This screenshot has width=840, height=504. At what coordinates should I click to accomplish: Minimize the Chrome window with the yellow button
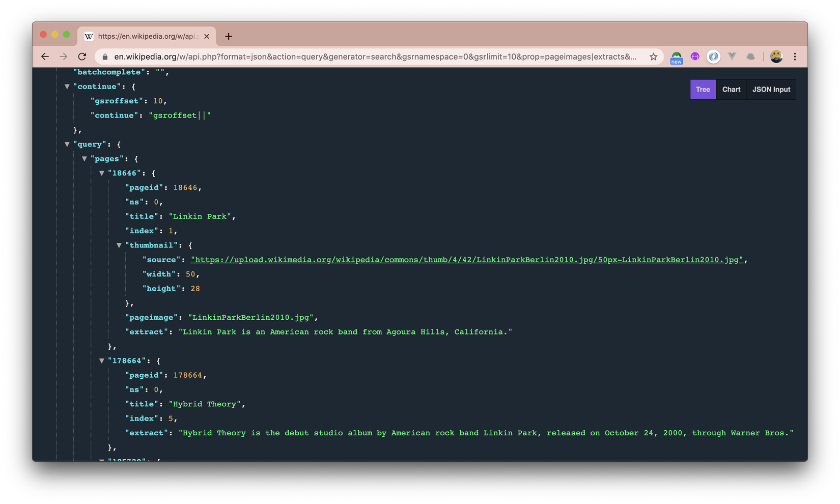54,35
